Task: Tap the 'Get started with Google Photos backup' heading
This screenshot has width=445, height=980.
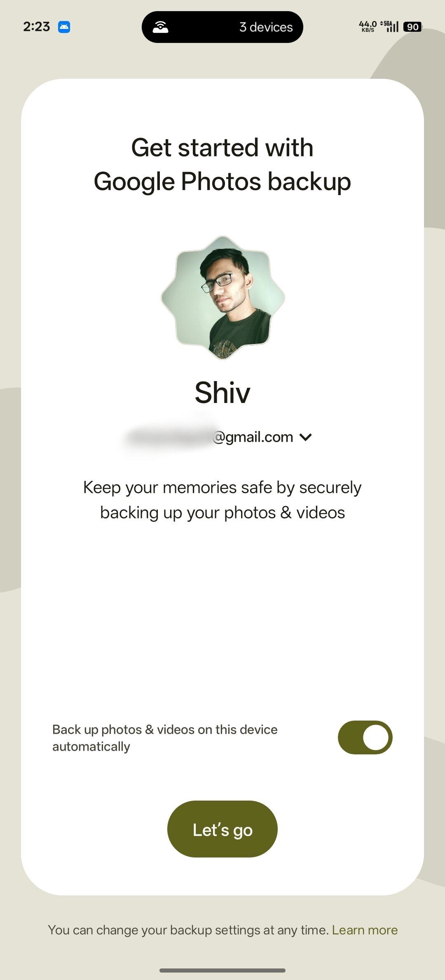Action: point(222,164)
